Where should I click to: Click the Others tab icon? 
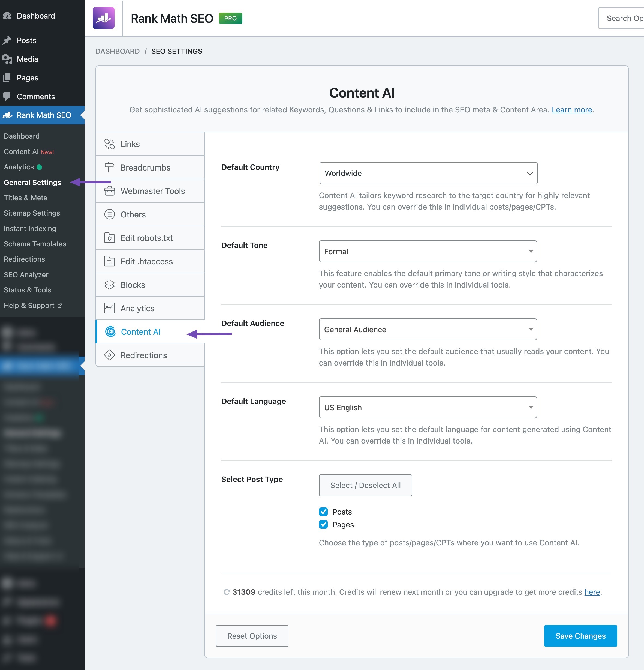[109, 214]
